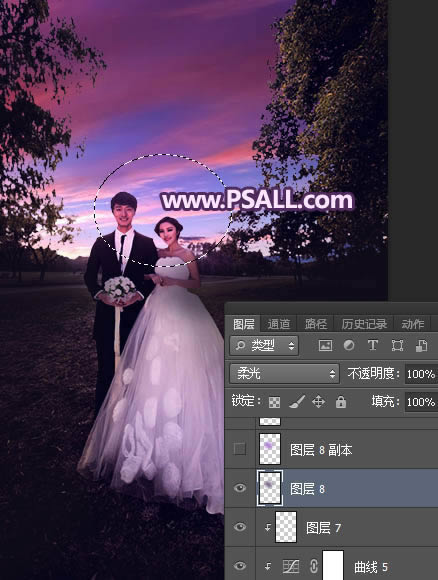Toggle visibility of 曲线 5 layer
Screen dimensions: 438x580
coord(240,566)
